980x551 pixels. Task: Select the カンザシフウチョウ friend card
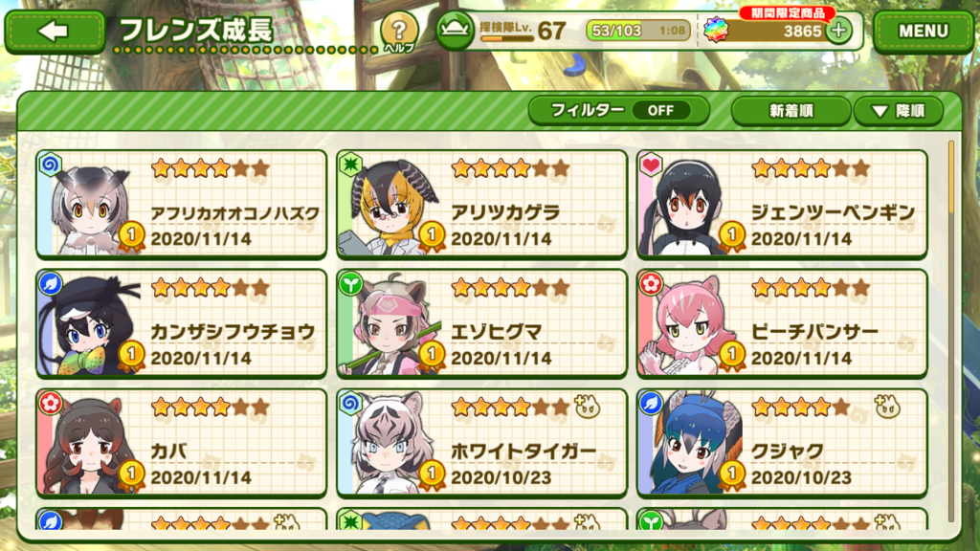click(x=181, y=323)
